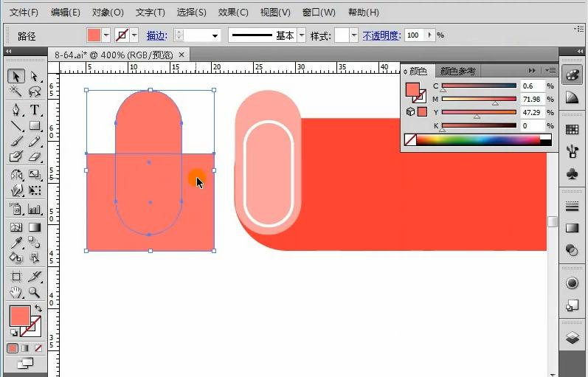Set paint to None in toolbox
588x377 pixels.
click(x=38, y=348)
